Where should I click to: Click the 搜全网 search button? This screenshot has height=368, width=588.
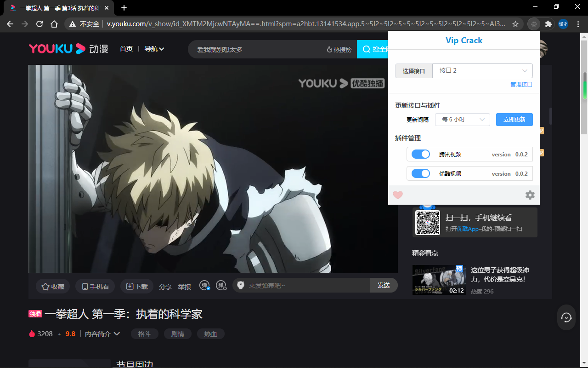tap(373, 49)
